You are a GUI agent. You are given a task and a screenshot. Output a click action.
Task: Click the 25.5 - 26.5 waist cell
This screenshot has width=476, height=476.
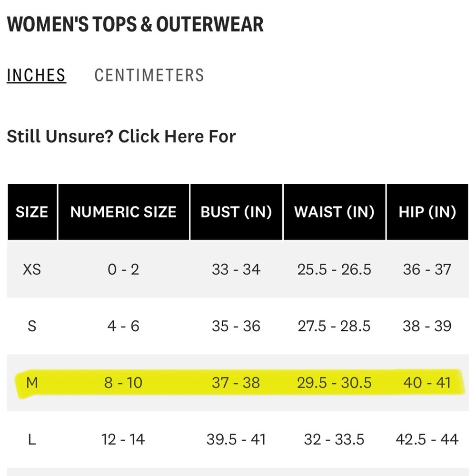[x=334, y=269]
